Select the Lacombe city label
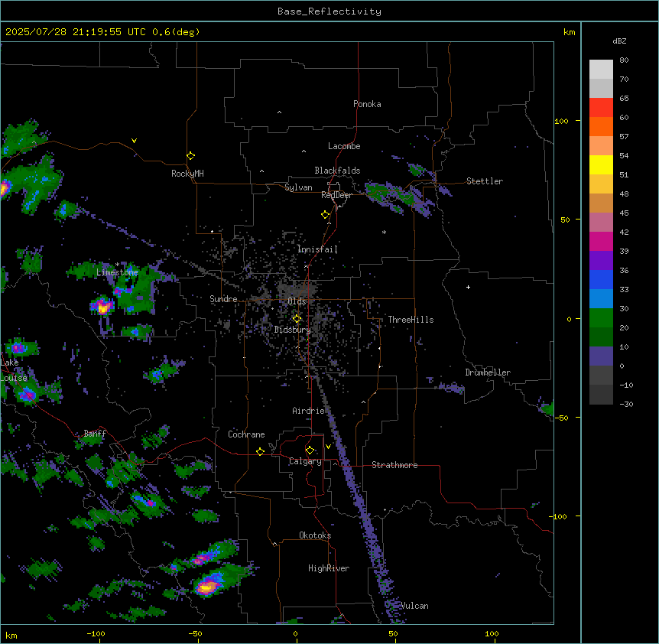Viewport: 659px width, 644px height. 344,146
